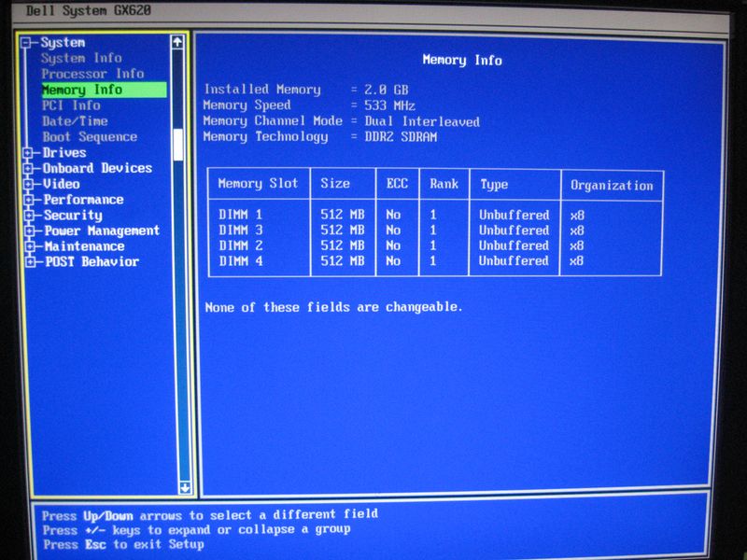Image resolution: width=747 pixels, height=560 pixels.
Task: Click the 'Press Esc to exit Setup' hint
Action: [123, 544]
